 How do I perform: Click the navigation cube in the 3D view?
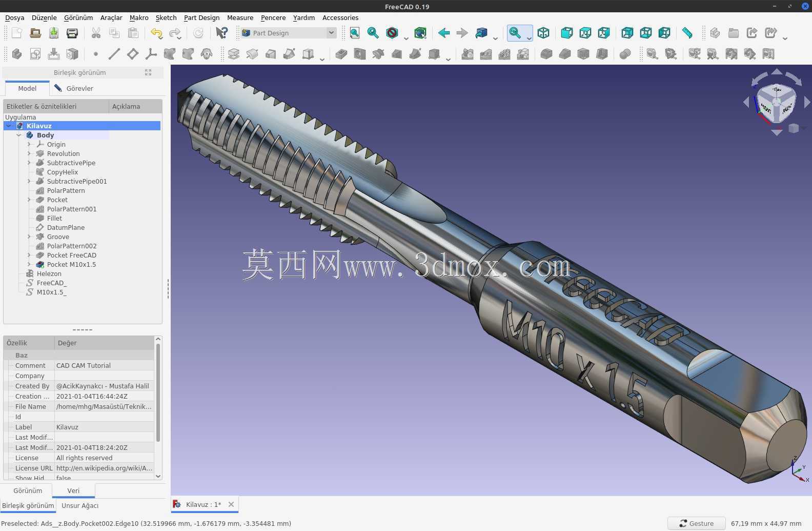(x=776, y=103)
